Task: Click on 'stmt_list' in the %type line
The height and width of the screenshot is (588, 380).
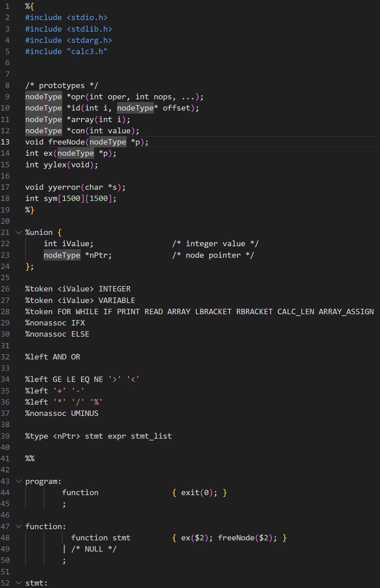Action: click(x=151, y=436)
